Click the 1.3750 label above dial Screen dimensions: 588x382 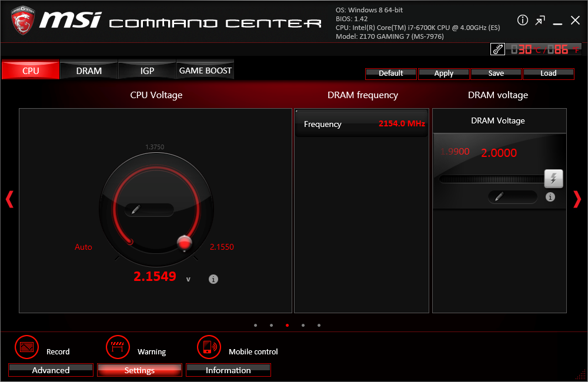[155, 147]
